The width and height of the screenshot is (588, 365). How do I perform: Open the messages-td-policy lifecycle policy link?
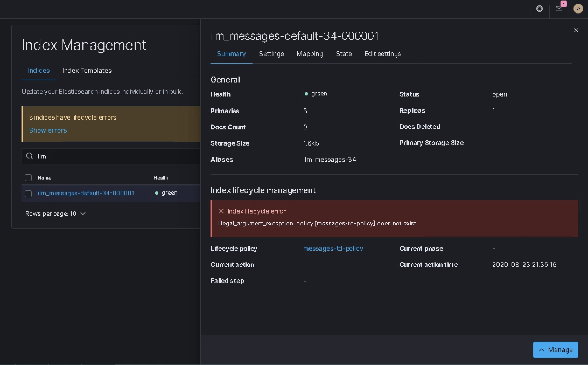point(333,249)
